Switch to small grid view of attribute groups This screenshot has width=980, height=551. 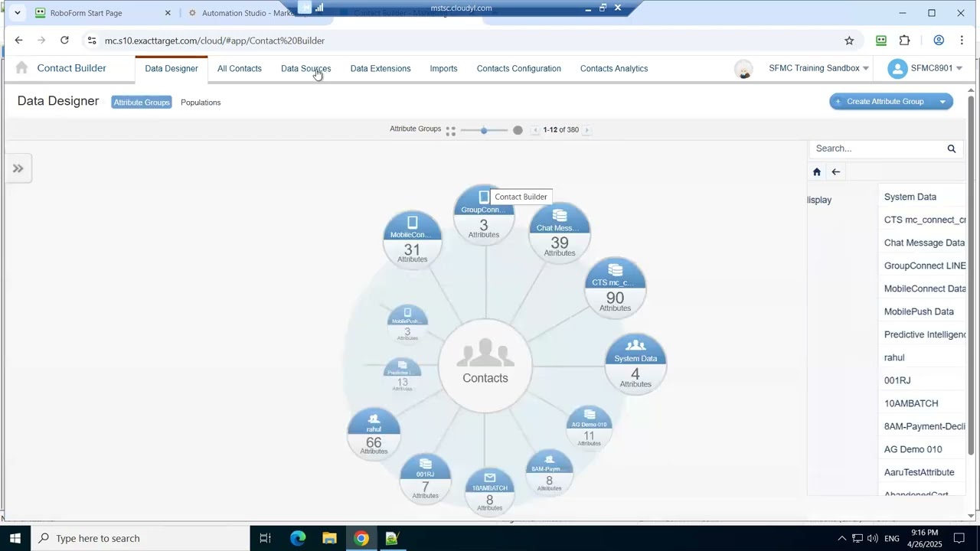click(451, 131)
